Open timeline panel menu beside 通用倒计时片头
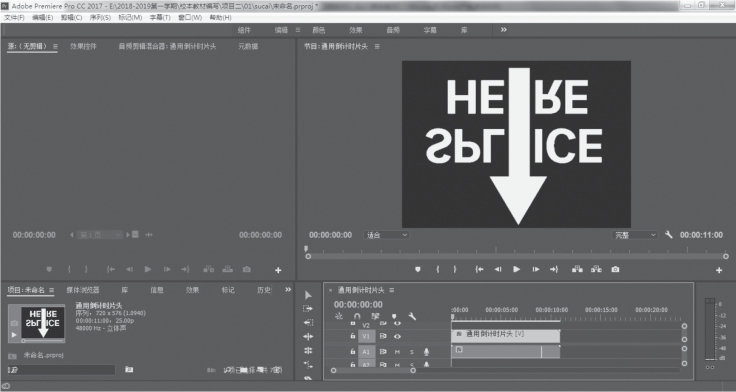This screenshot has height=392, width=736. [x=391, y=290]
